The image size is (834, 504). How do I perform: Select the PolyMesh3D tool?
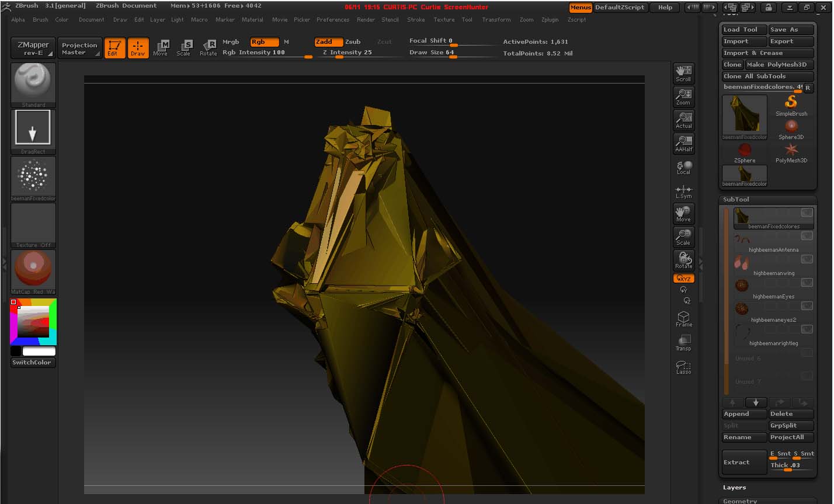[791, 153]
